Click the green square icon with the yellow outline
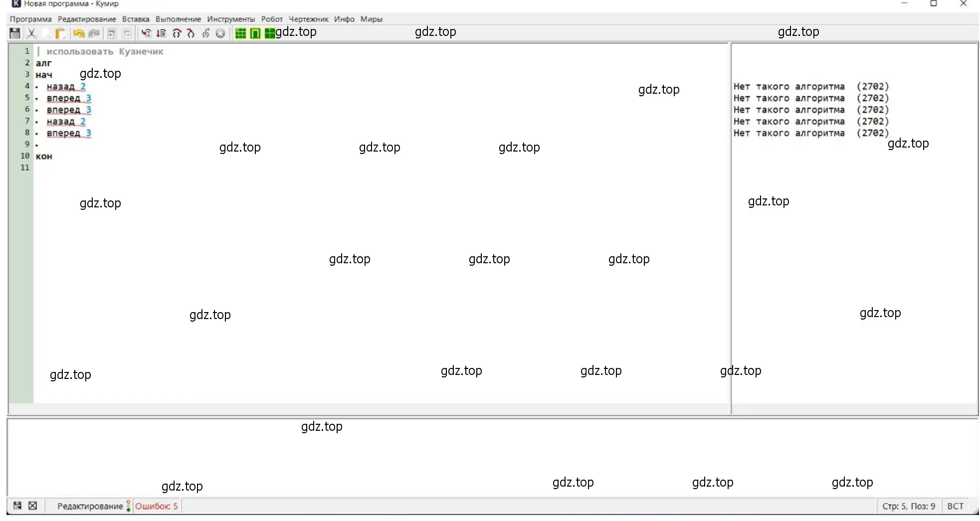This screenshot has height=521, width=980. tap(255, 33)
